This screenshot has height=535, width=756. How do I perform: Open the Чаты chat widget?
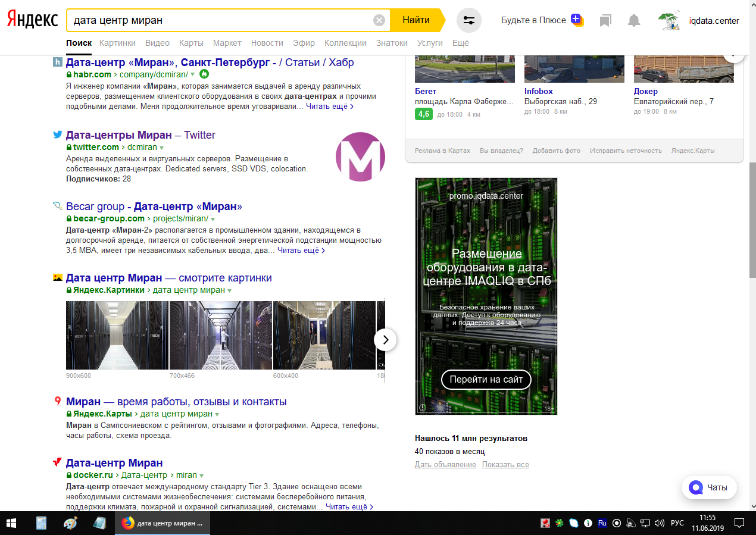tap(709, 487)
